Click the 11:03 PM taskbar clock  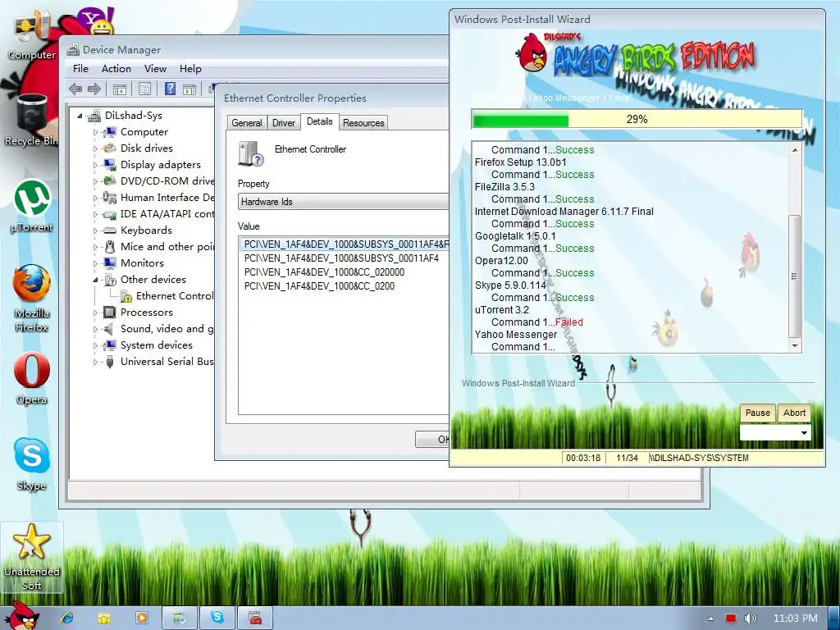[796, 619]
